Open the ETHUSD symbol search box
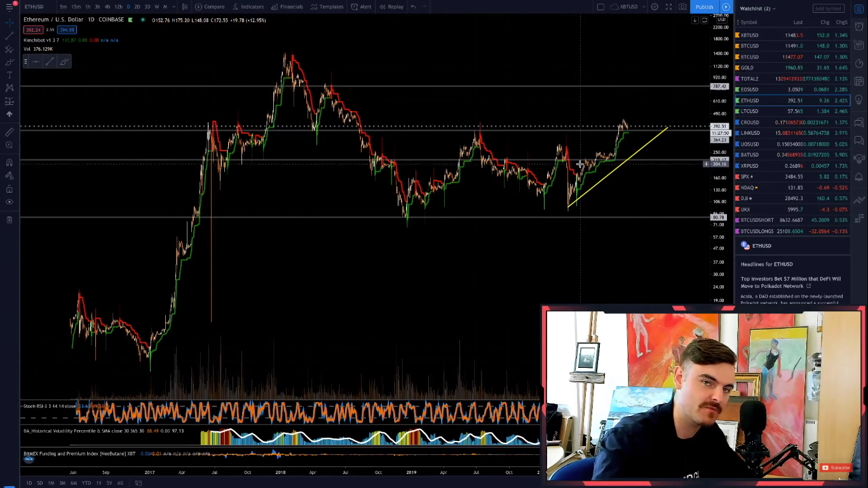 (34, 7)
